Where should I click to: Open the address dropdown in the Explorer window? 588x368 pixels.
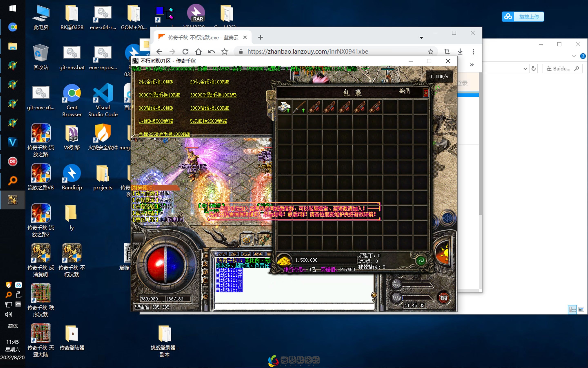point(525,69)
